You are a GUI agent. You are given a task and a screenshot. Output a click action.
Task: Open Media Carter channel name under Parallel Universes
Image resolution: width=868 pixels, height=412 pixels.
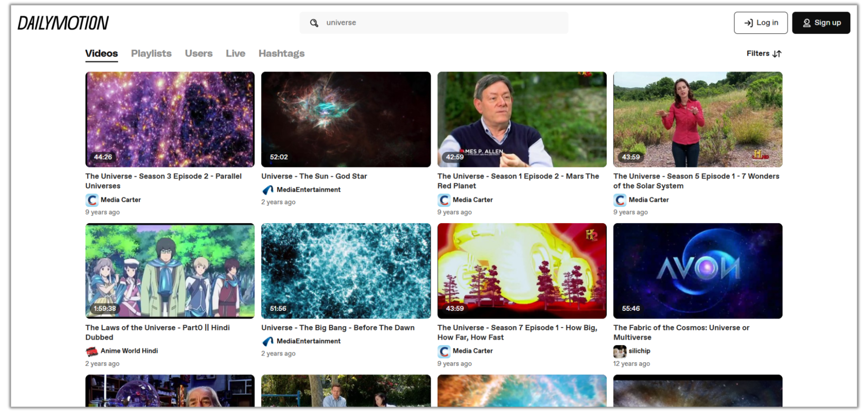click(x=121, y=200)
